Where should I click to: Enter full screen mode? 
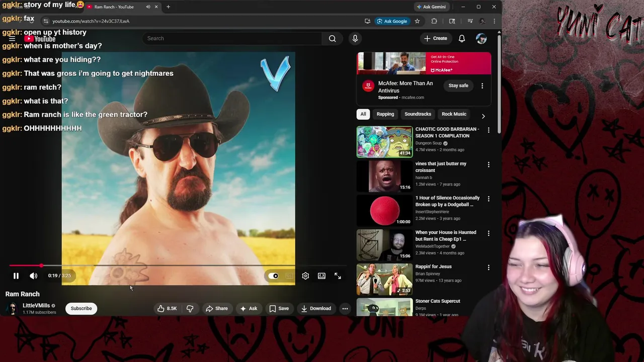click(338, 276)
